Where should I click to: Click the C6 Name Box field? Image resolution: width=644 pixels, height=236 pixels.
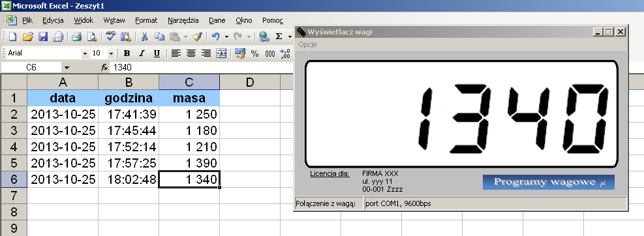click(31, 68)
